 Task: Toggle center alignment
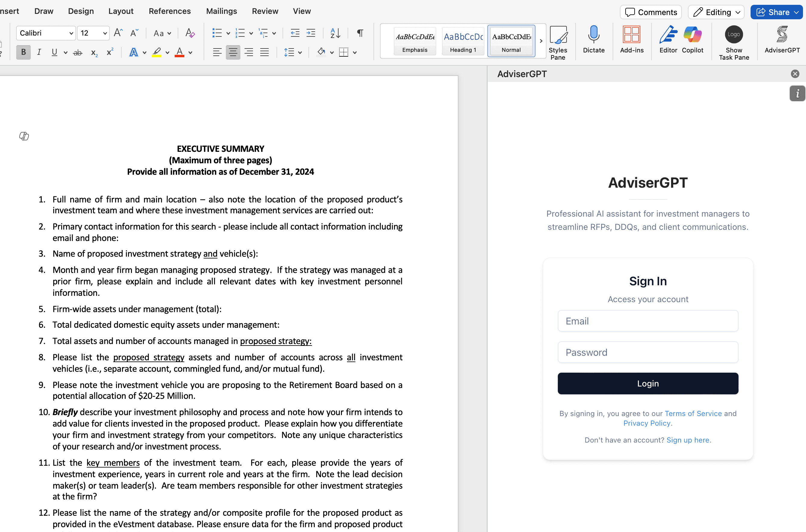click(233, 52)
